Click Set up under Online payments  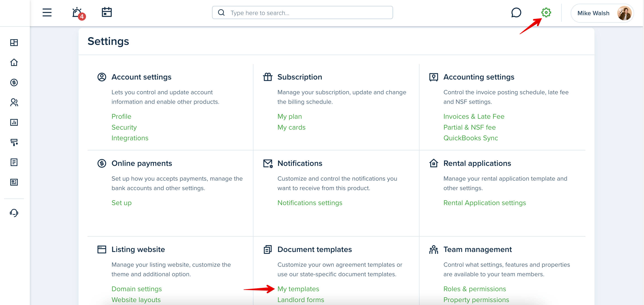click(122, 203)
